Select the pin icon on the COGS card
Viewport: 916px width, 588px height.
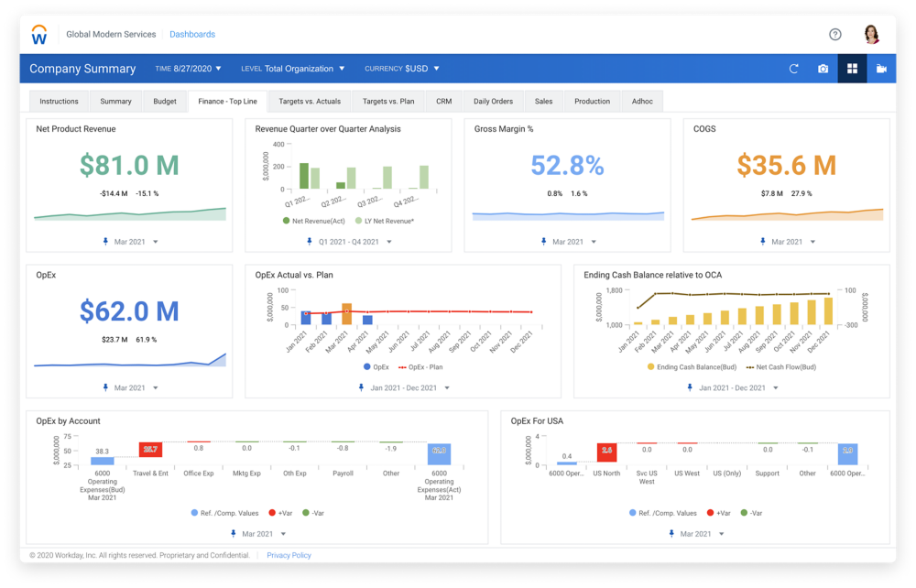coord(763,241)
